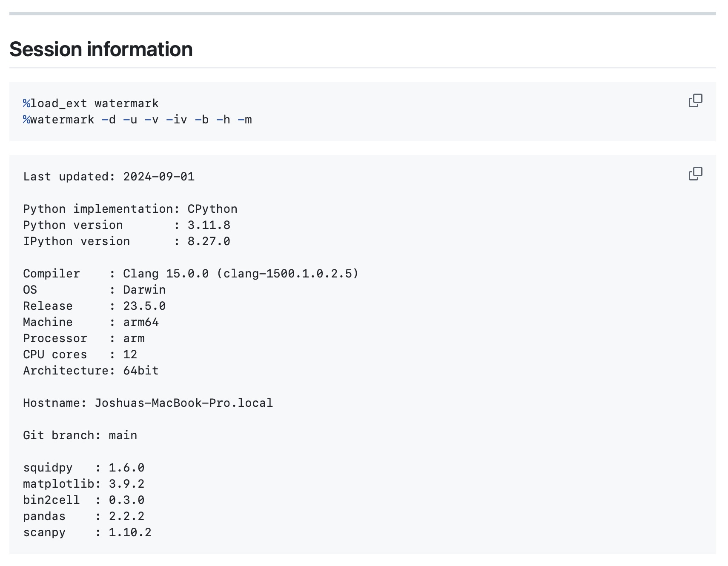Copy the watermark command code block
The image size is (728, 566).
coord(695,100)
